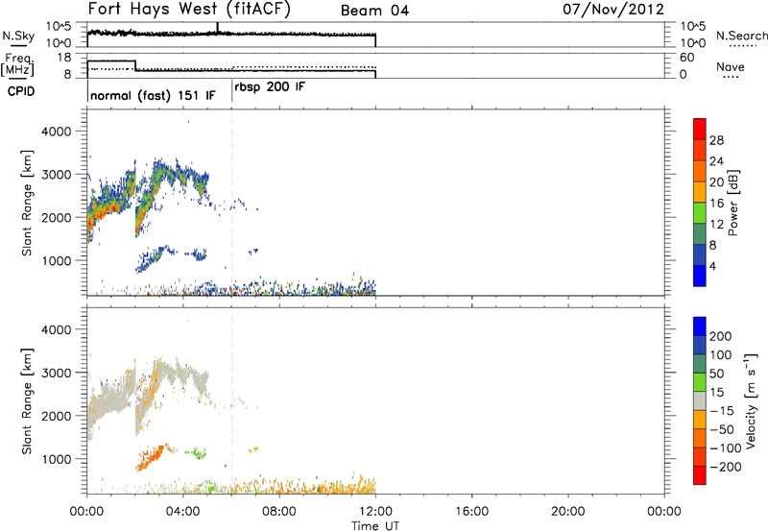
Task: Click the noise spike in N.Sky panel
Action: click(x=217, y=28)
